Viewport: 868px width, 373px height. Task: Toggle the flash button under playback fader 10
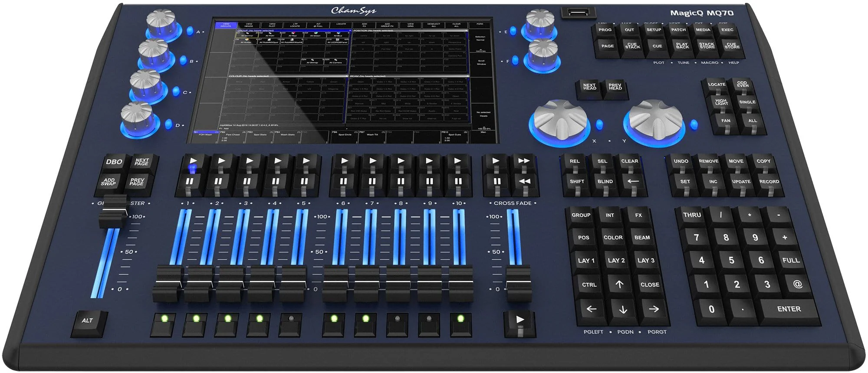461,324
